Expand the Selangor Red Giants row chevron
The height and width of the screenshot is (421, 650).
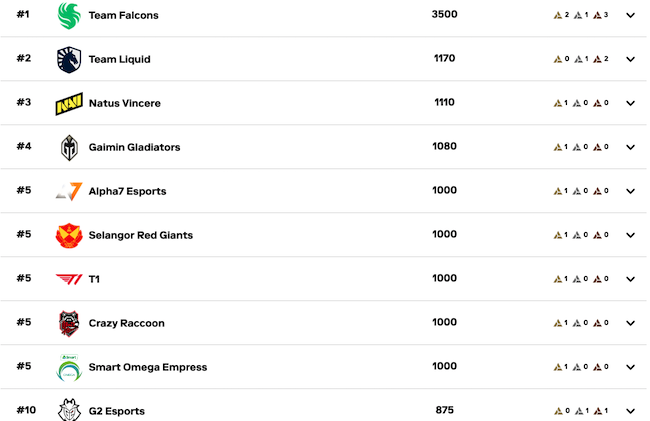[x=630, y=236]
